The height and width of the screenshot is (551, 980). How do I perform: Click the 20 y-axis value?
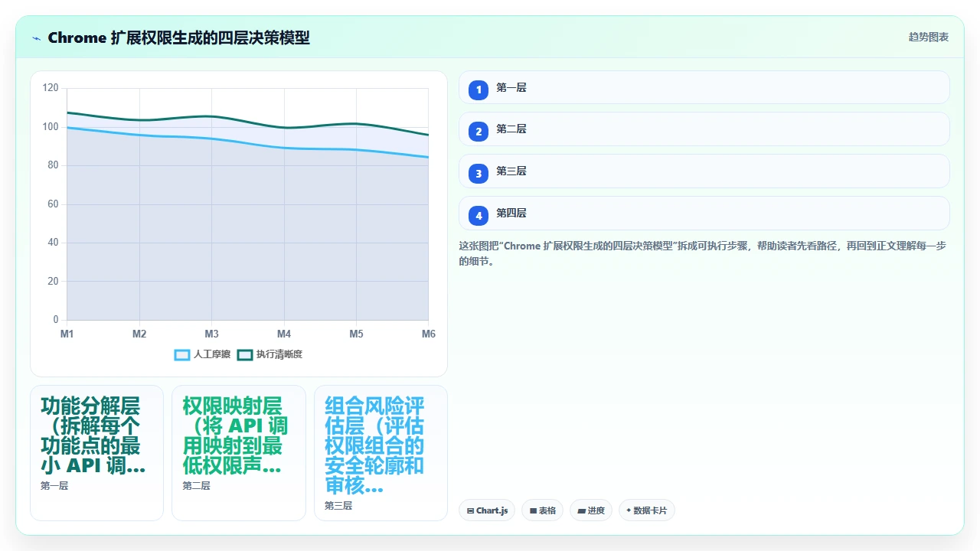pyautogui.click(x=53, y=282)
